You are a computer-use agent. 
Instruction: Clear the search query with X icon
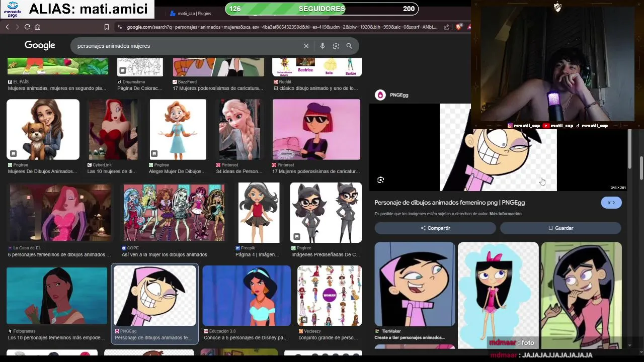pos(306,46)
